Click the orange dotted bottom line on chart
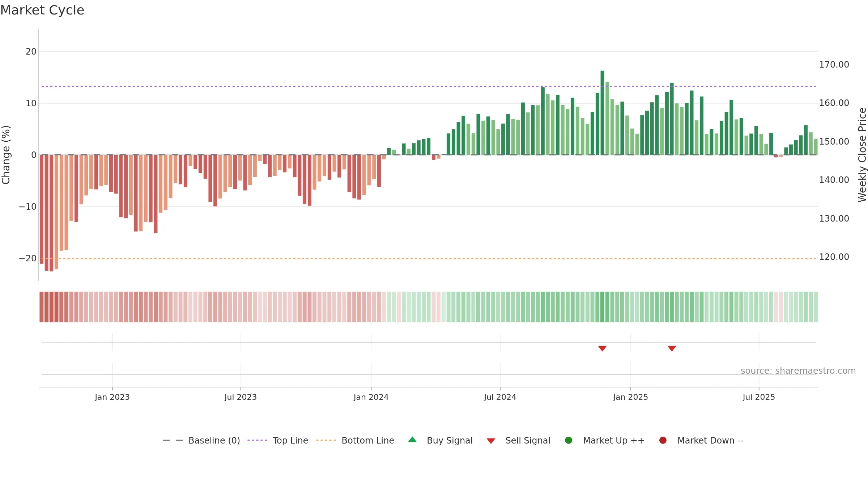Image resolution: width=868 pixels, height=488 pixels. (429, 258)
